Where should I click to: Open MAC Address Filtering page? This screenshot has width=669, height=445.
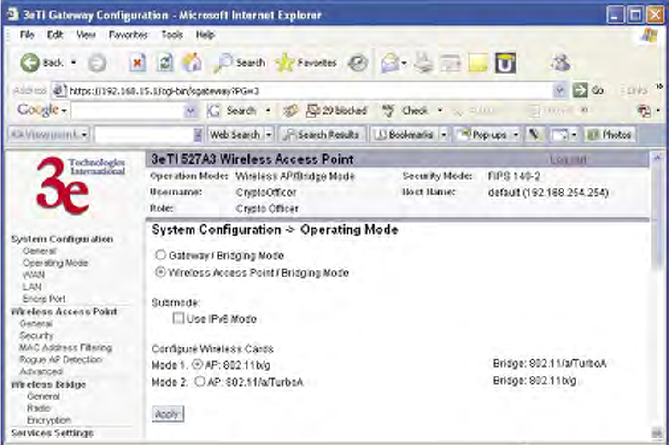coord(65,348)
